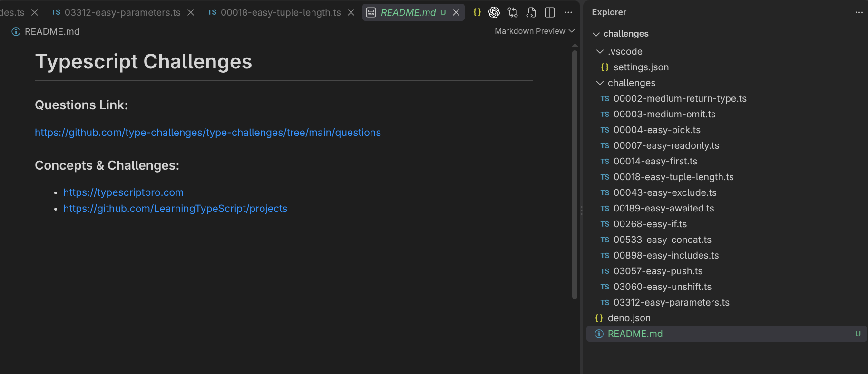Screen dimensions: 868x374
Task: Click the sash handle between editor and Explorer
Action: pyautogui.click(x=581, y=210)
